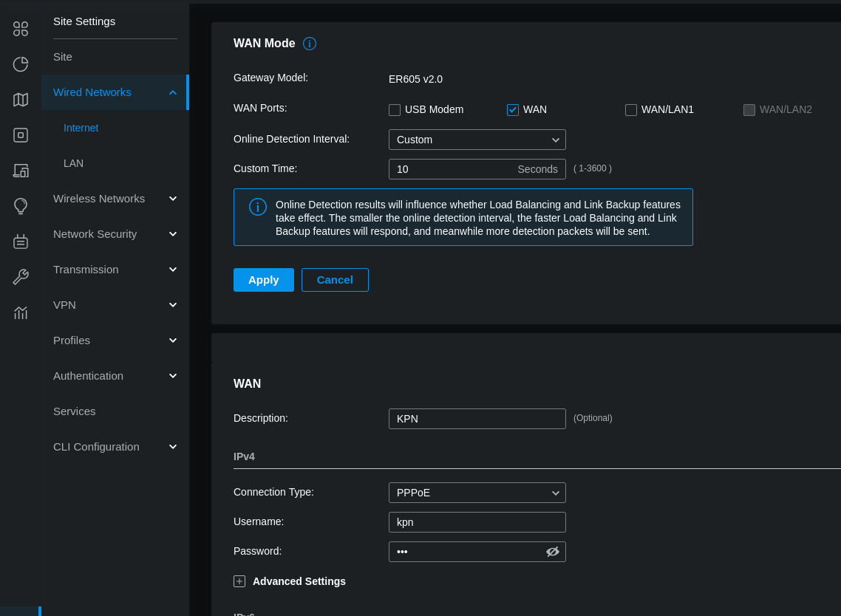Image resolution: width=841 pixels, height=616 pixels.
Task: Expand the Advanced Settings section
Action: pyautogui.click(x=239, y=581)
